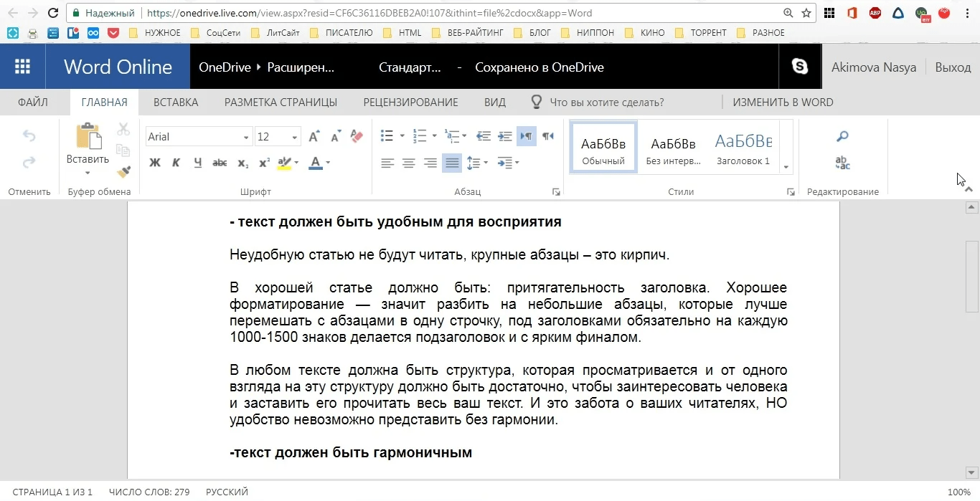Image resolution: width=980 pixels, height=501 pixels.
Task: Toggle bold formatting
Action: point(154,163)
